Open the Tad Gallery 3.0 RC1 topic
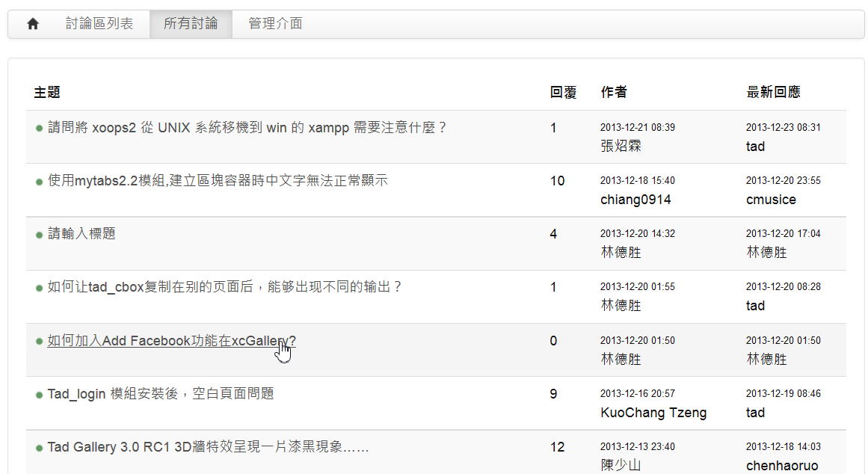868x474 pixels. [208, 447]
